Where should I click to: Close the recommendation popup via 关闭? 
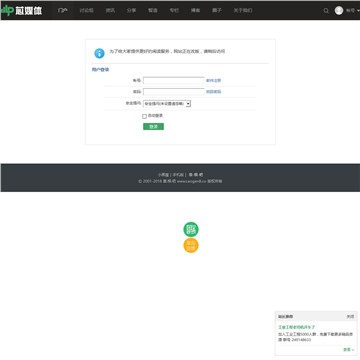point(350,316)
